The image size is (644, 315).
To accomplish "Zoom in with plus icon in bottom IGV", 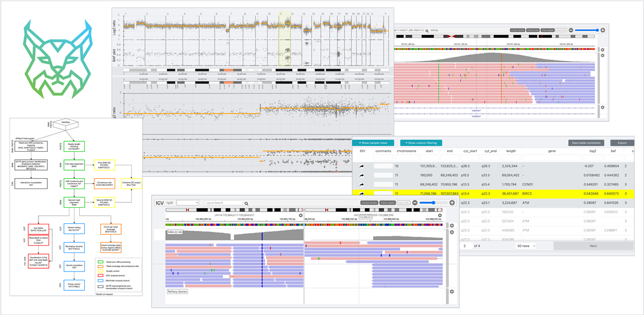I will click(452, 203).
